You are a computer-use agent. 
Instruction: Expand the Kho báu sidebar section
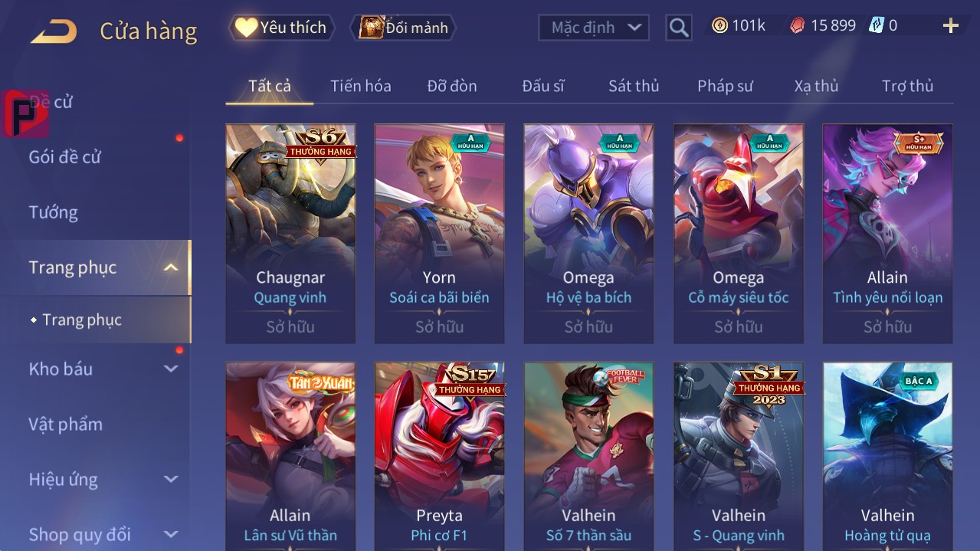pos(171,369)
